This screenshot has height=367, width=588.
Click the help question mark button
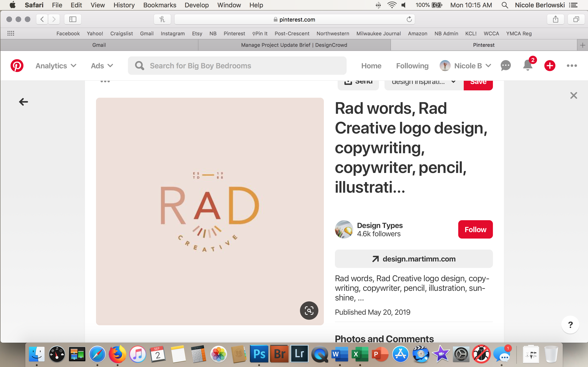tap(570, 325)
